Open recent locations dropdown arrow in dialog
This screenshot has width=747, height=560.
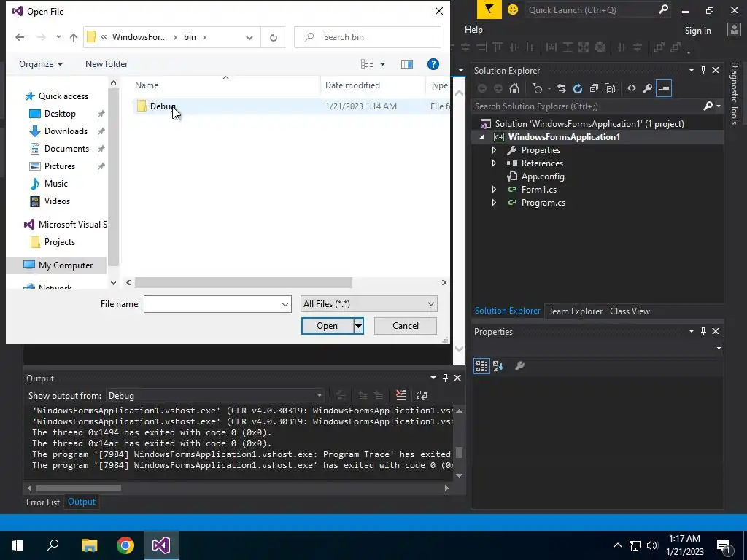tap(58, 37)
